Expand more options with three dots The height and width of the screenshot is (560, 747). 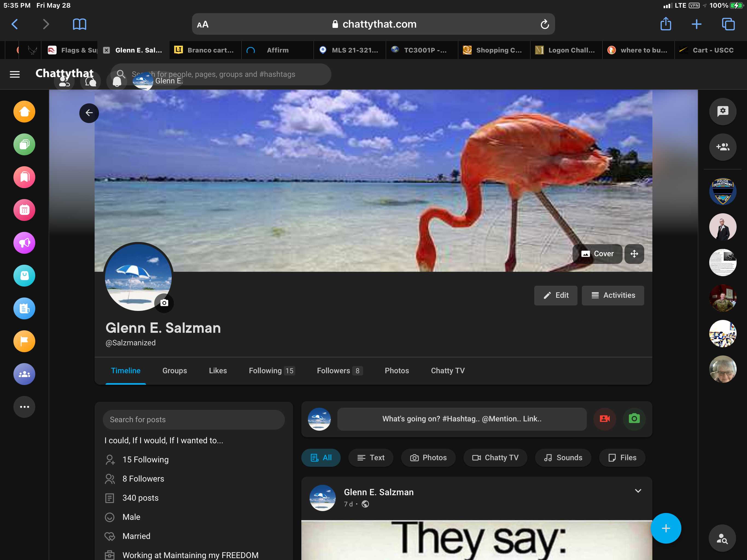click(x=24, y=406)
